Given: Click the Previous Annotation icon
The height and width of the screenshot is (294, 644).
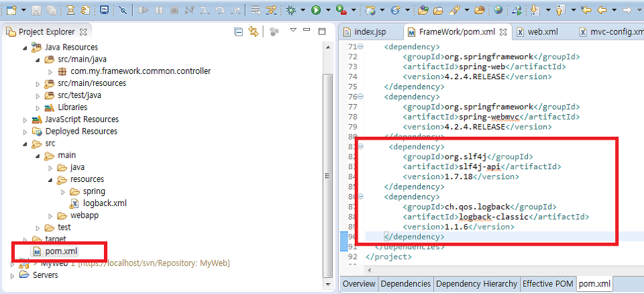Looking at the screenshot, I should (559, 10).
